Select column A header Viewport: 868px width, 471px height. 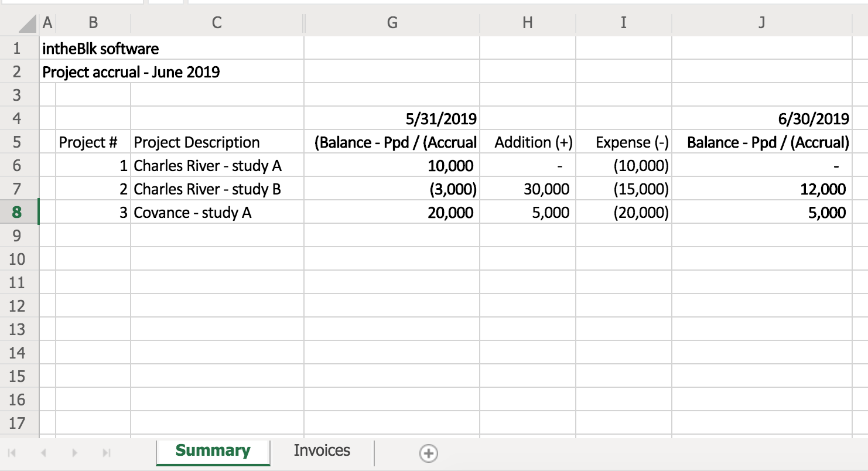(x=47, y=23)
